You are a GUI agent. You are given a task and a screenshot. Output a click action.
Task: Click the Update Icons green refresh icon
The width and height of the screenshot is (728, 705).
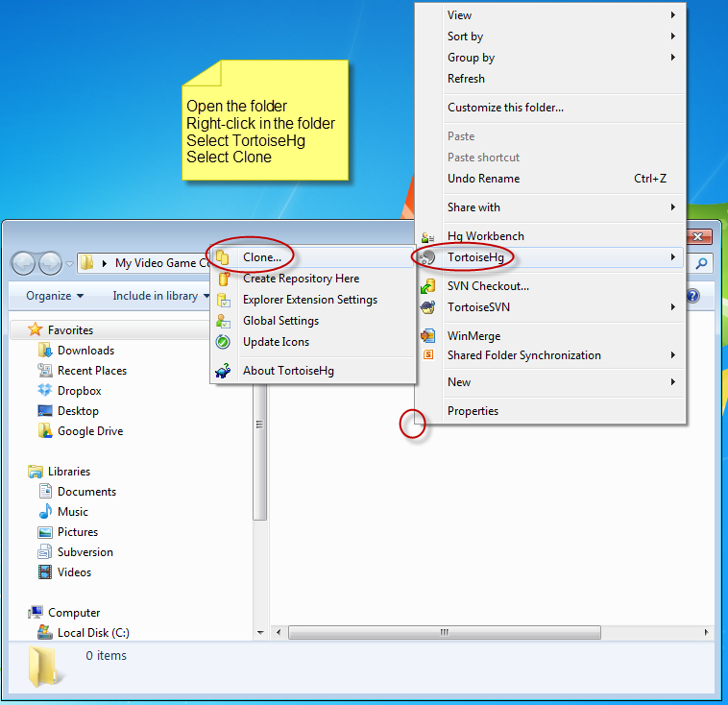tap(223, 342)
